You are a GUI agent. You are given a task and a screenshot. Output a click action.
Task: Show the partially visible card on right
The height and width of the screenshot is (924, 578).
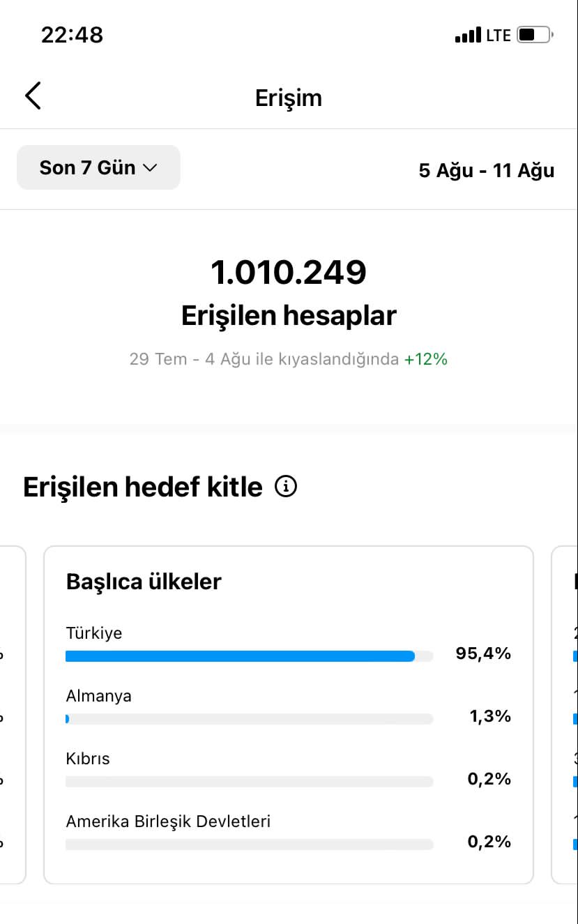(565, 715)
